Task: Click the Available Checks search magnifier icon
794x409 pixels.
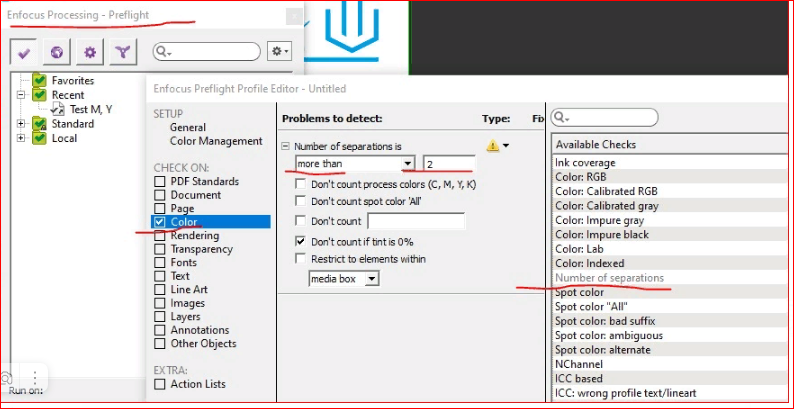Action: point(560,118)
